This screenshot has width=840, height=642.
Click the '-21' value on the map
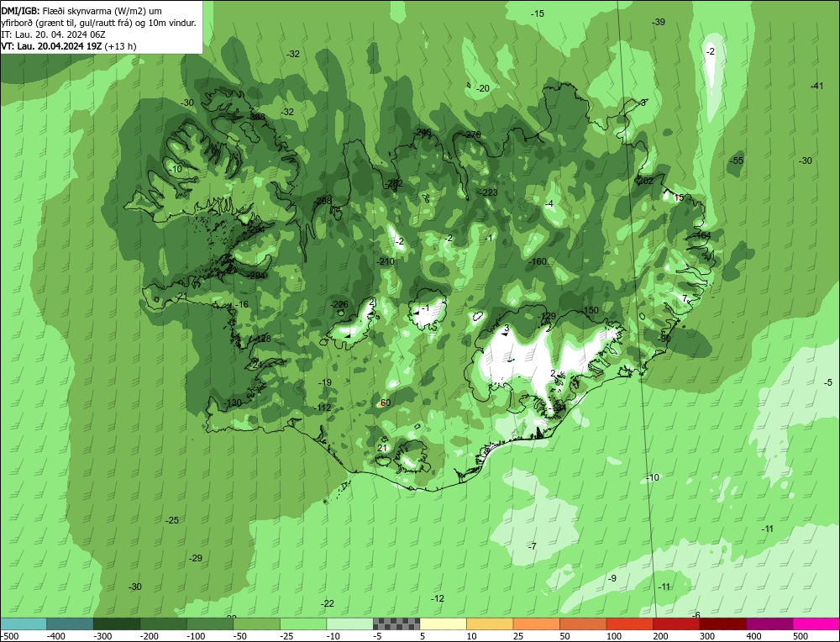(x=181, y=297)
